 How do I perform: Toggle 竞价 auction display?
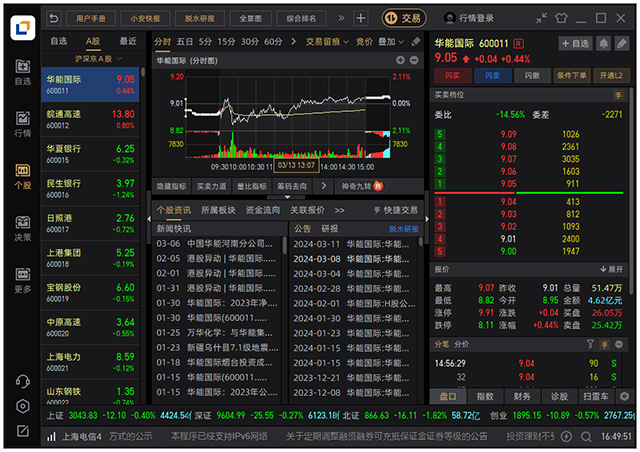click(x=364, y=42)
